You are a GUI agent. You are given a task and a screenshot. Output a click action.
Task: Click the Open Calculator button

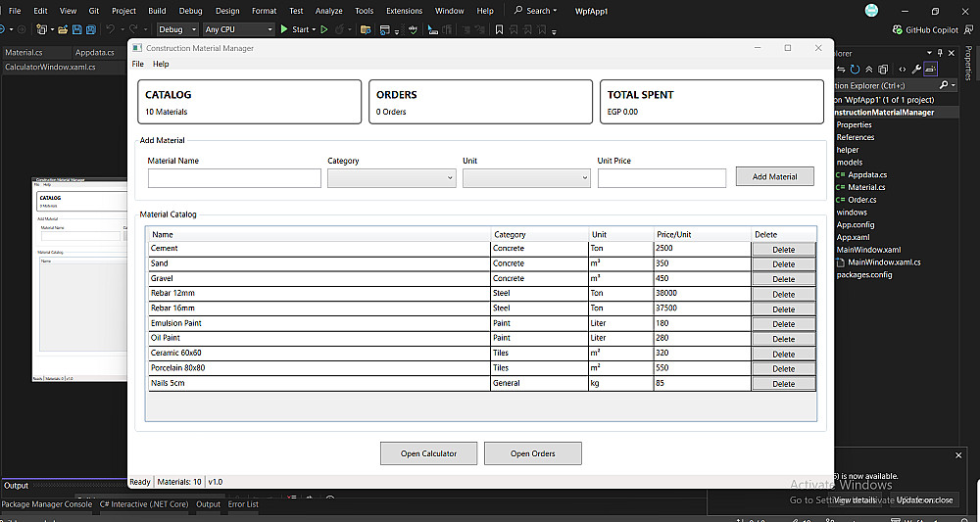click(x=428, y=453)
